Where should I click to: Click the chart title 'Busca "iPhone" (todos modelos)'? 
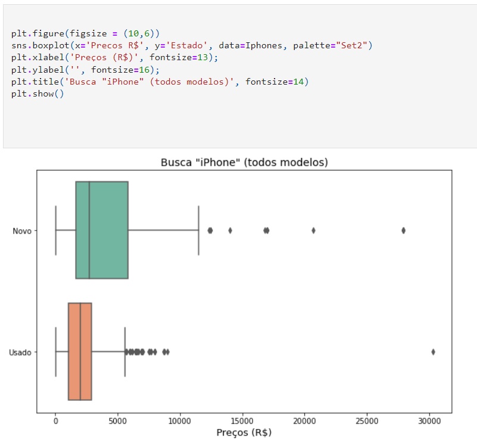coord(244,163)
